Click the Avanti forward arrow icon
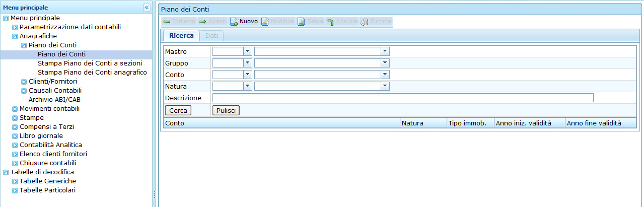 [x=202, y=22]
